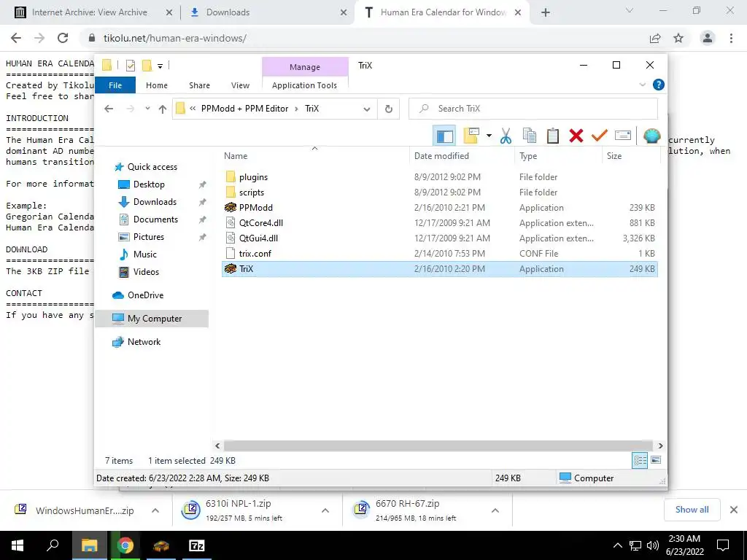Click the horizontal scrollbar in file list
This screenshot has width=747, height=560.
click(x=438, y=446)
